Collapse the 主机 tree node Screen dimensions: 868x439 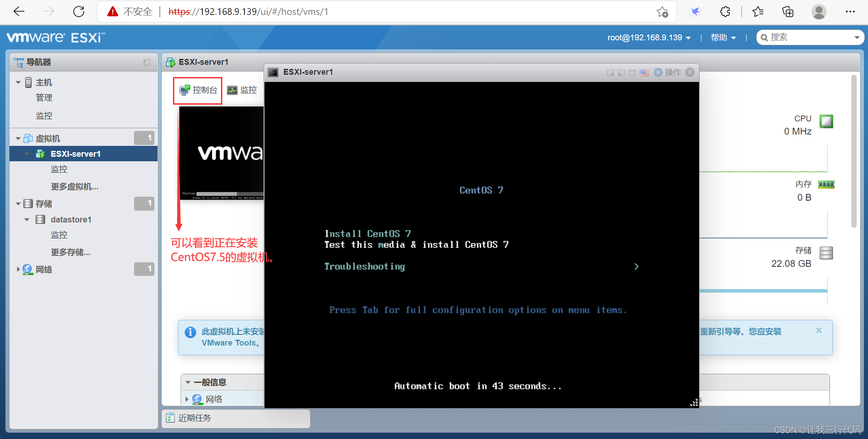point(18,82)
